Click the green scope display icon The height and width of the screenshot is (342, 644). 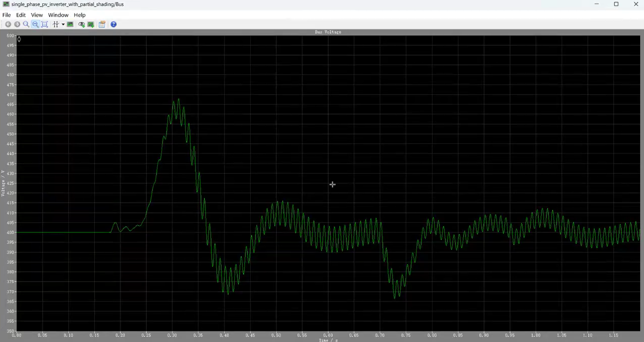click(x=70, y=24)
